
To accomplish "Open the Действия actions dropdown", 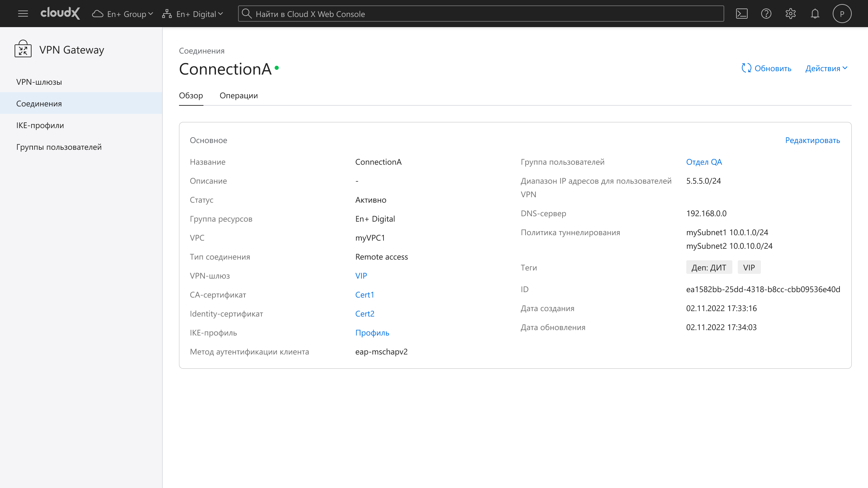I will point(826,68).
